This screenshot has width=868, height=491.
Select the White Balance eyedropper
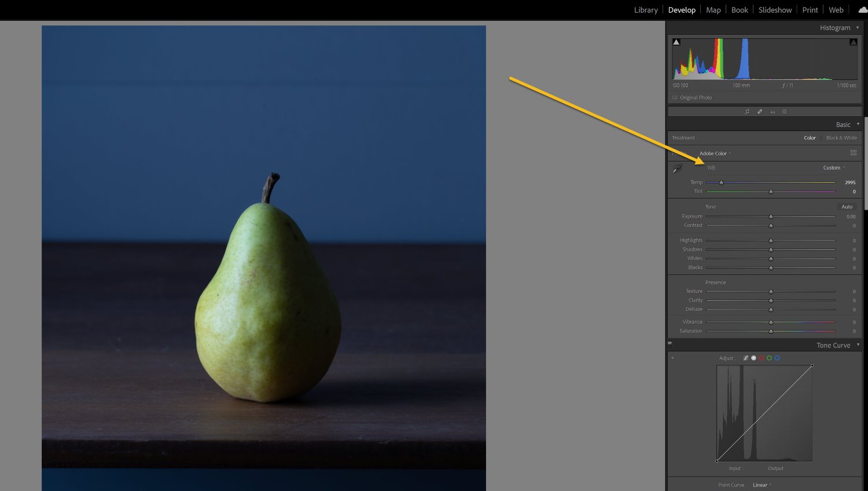click(677, 168)
